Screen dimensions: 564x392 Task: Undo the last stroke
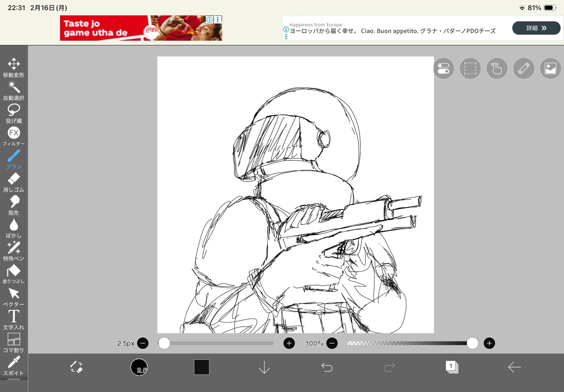tap(327, 367)
